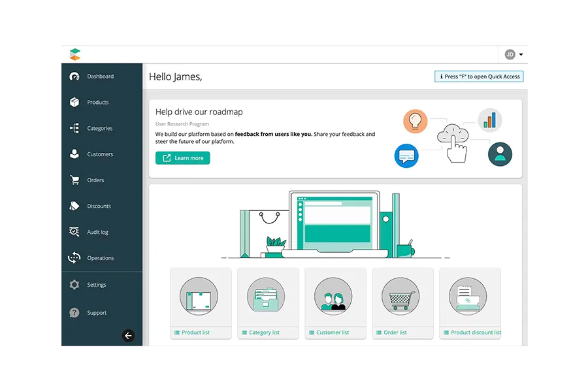Open the user account dropdown arrow
The width and height of the screenshot is (588, 392).
point(521,55)
